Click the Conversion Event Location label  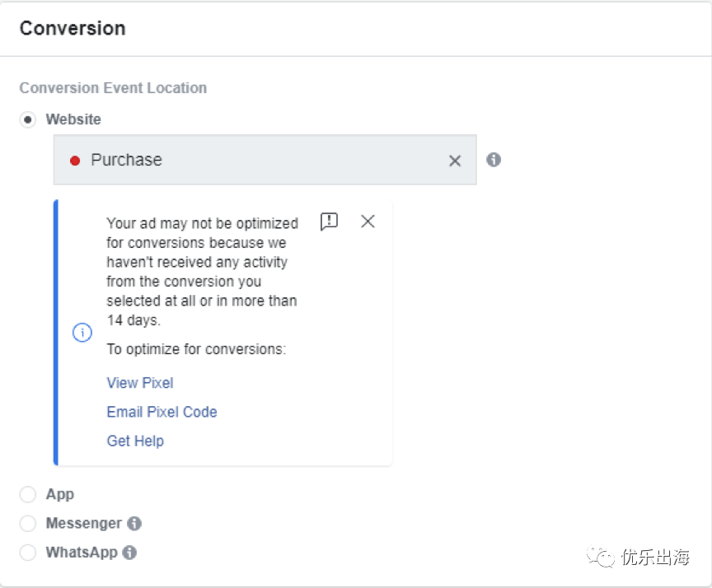113,88
